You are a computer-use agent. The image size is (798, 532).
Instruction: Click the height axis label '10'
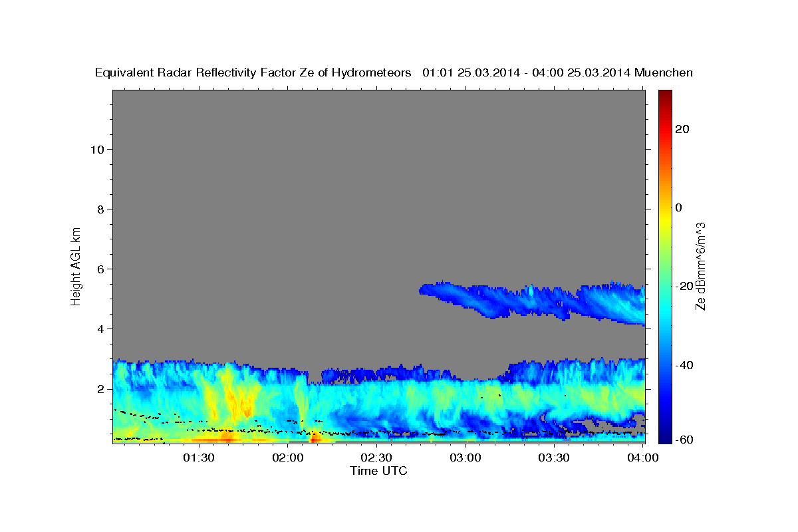[96, 149]
